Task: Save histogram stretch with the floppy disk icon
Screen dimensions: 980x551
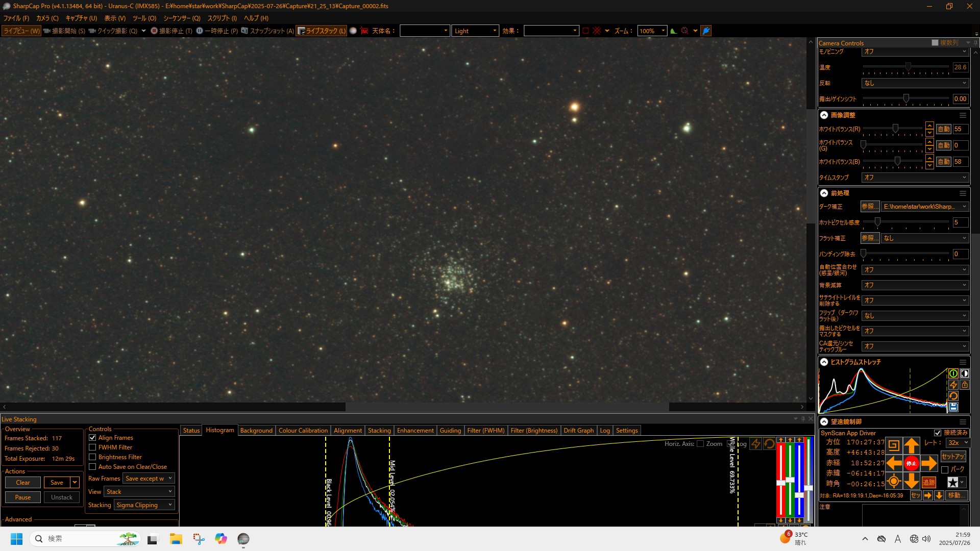Action: coord(953,407)
